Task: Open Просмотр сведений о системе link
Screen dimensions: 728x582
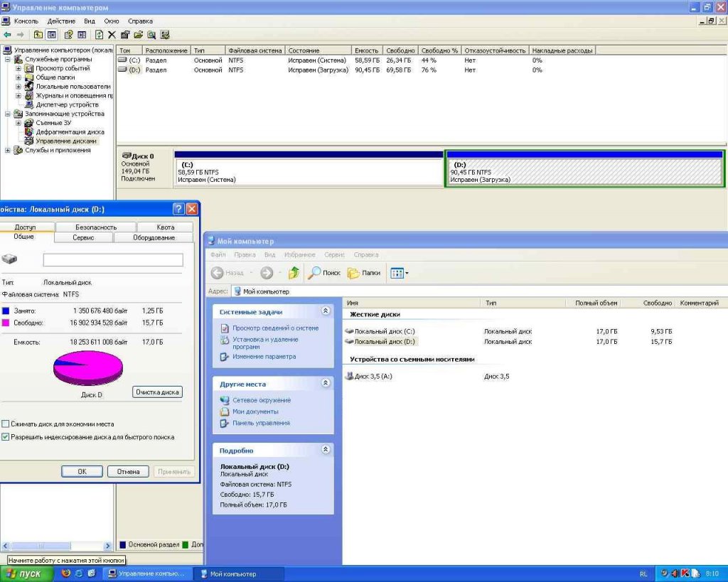Action: coord(275,328)
